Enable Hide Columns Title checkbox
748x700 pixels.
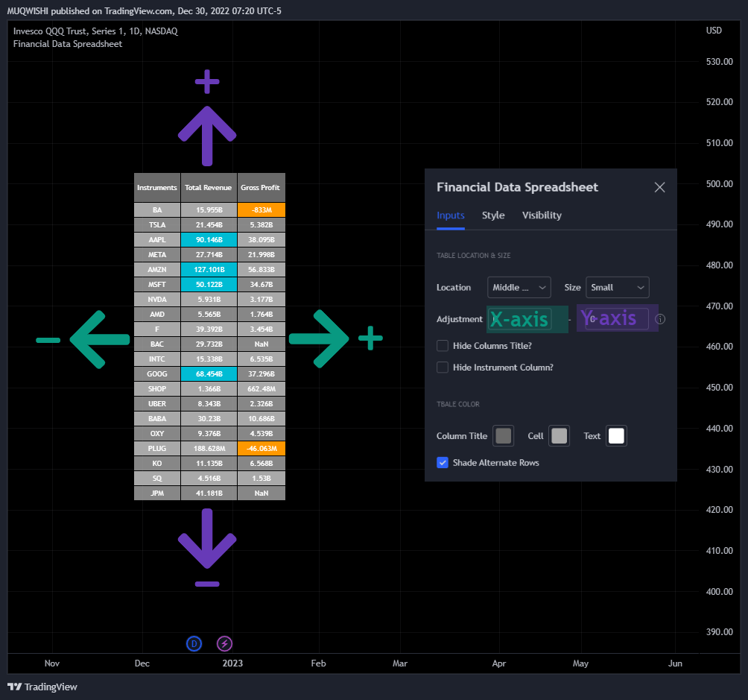(x=443, y=346)
